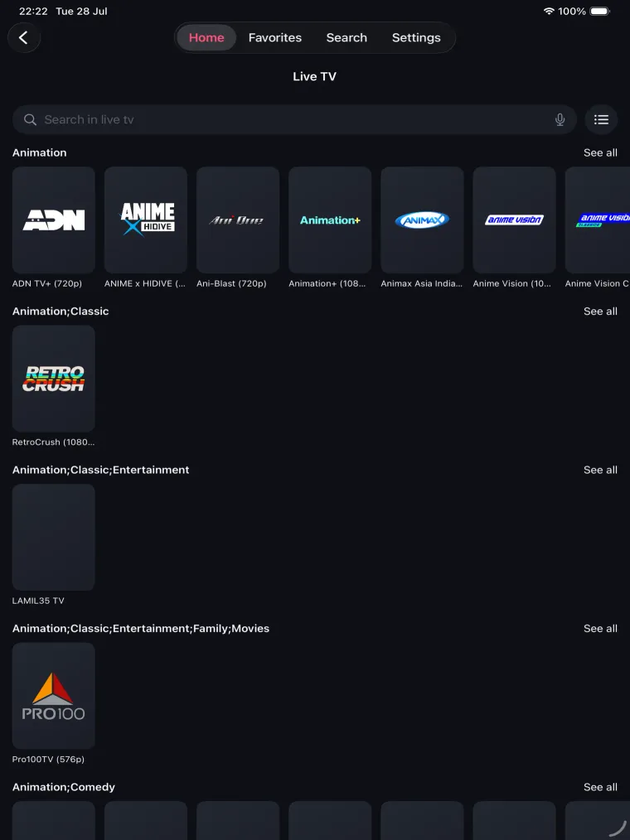
Task: Tap the 22:22 clock in status bar
Action: click(33, 12)
